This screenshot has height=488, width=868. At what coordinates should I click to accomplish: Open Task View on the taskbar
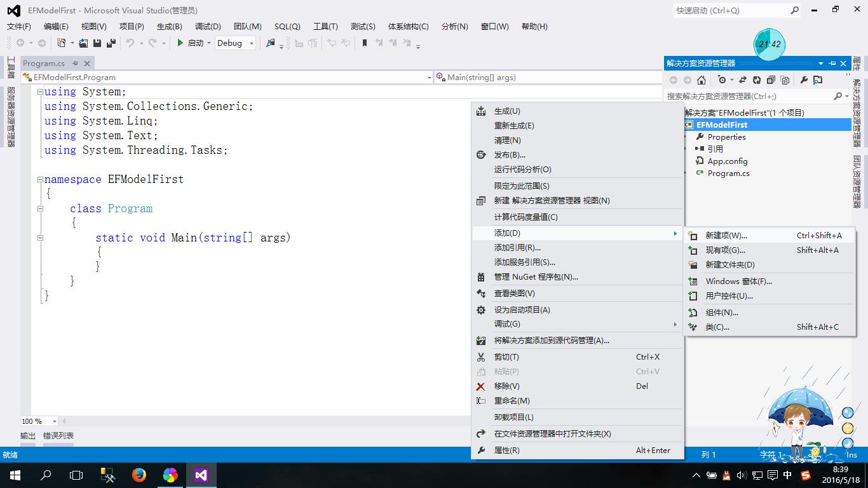pyautogui.click(x=76, y=475)
